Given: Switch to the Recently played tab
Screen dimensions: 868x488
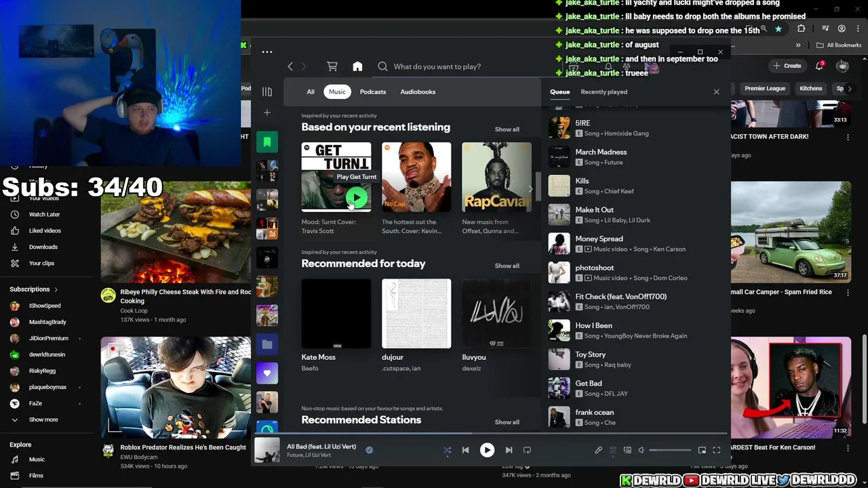Looking at the screenshot, I should pos(604,91).
